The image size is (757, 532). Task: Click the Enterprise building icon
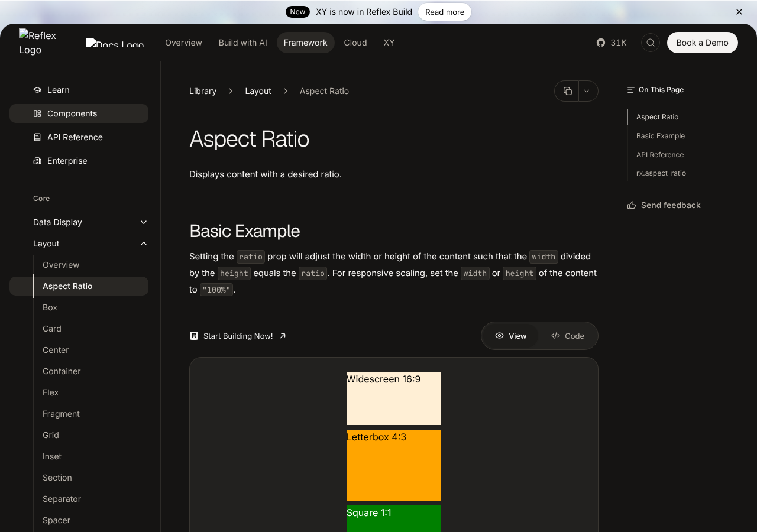(x=37, y=161)
